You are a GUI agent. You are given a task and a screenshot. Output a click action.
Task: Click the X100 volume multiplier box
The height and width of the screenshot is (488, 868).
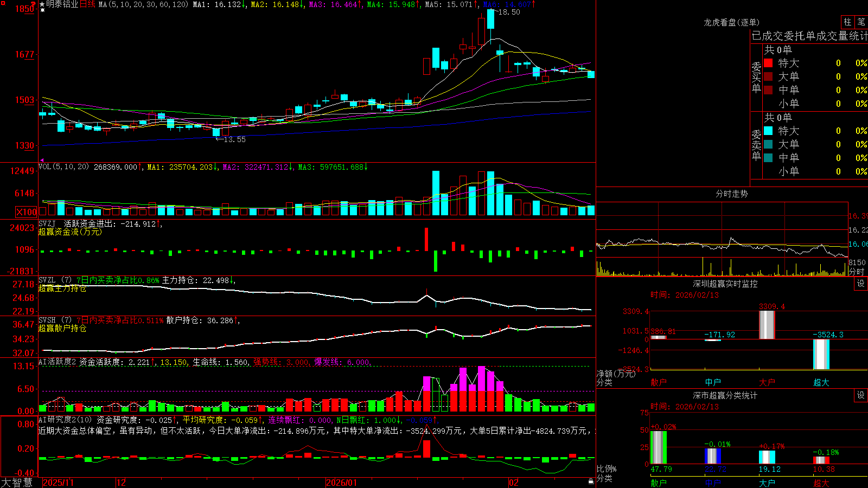(x=27, y=212)
